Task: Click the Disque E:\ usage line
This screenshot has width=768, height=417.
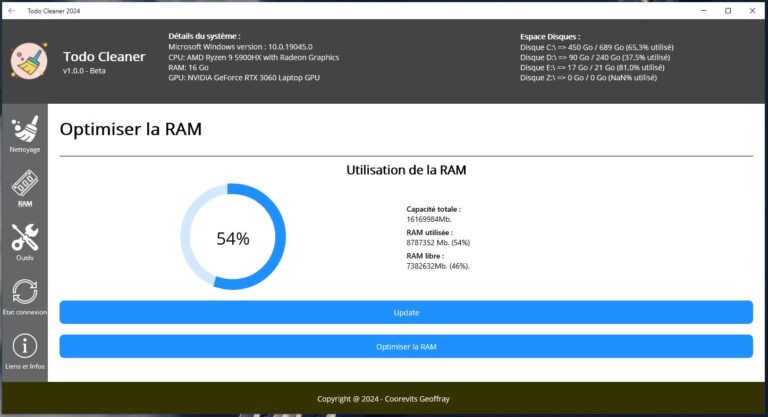Action: [592, 68]
